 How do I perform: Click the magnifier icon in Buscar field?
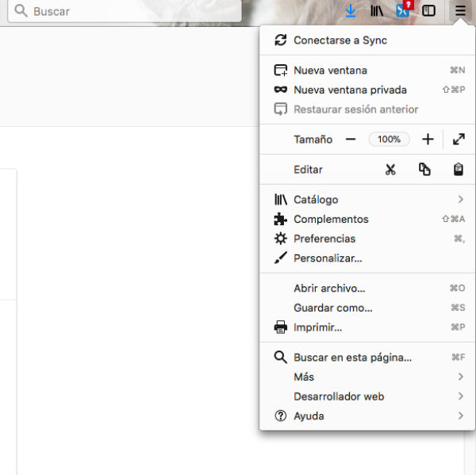(21, 11)
